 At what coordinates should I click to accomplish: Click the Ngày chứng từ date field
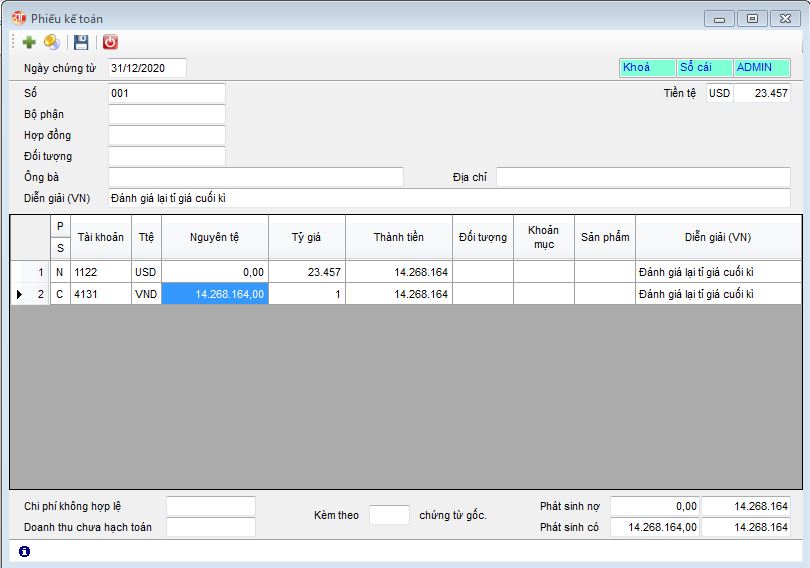(147, 68)
